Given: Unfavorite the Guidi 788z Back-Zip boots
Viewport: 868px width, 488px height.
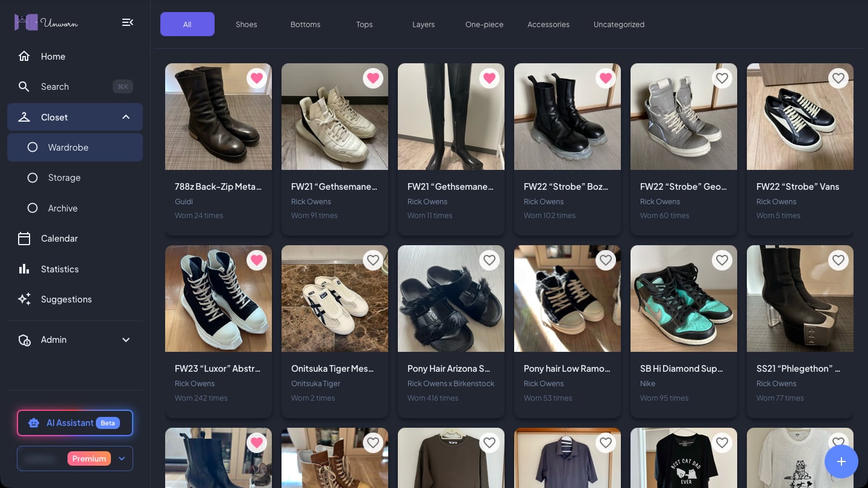Looking at the screenshot, I should tap(257, 78).
